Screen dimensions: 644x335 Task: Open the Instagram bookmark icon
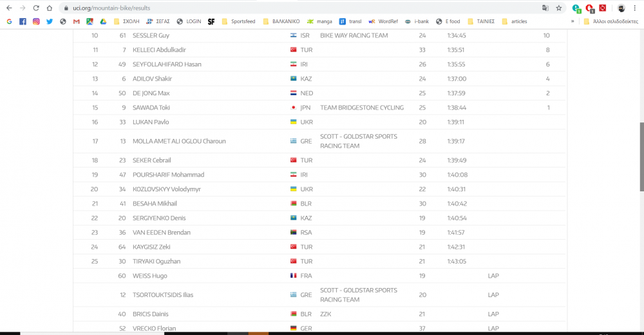[x=36, y=21]
